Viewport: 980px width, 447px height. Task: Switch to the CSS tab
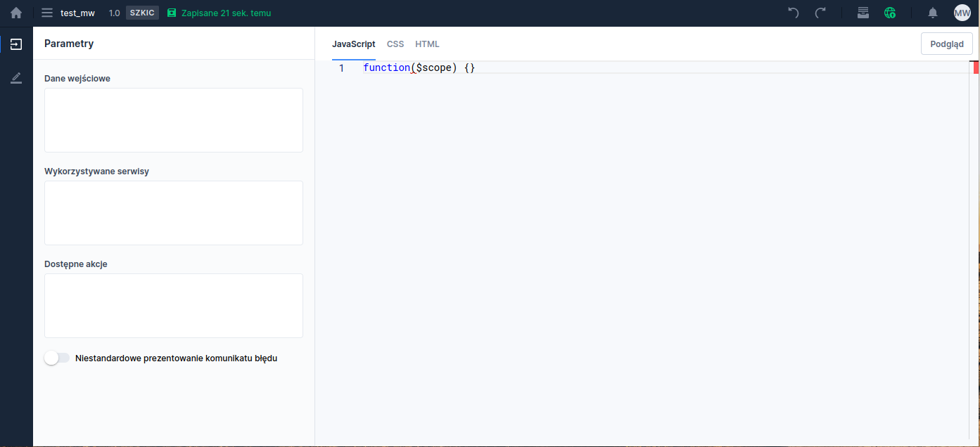click(395, 44)
